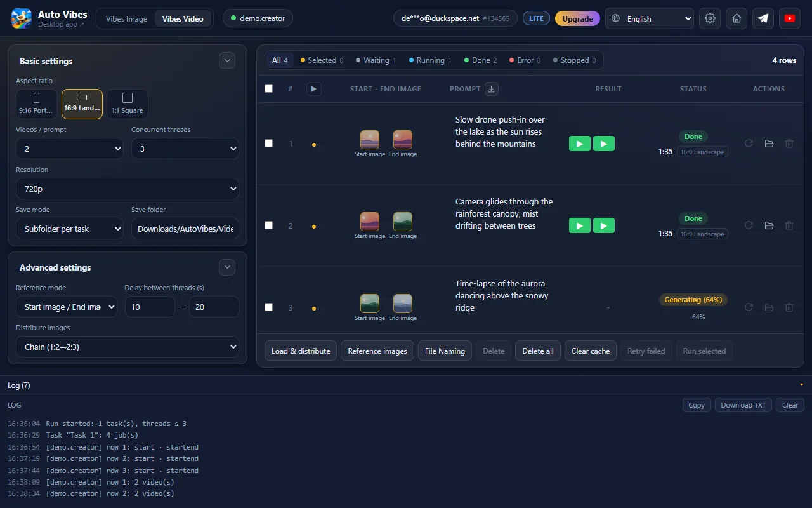Click the play-all icon in table header
The width and height of the screenshot is (812, 508).
click(313, 89)
